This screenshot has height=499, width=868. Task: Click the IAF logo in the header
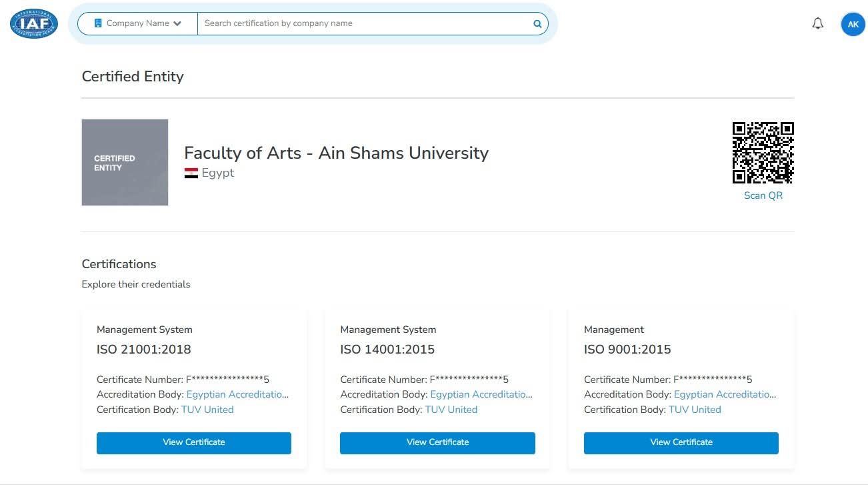point(34,23)
